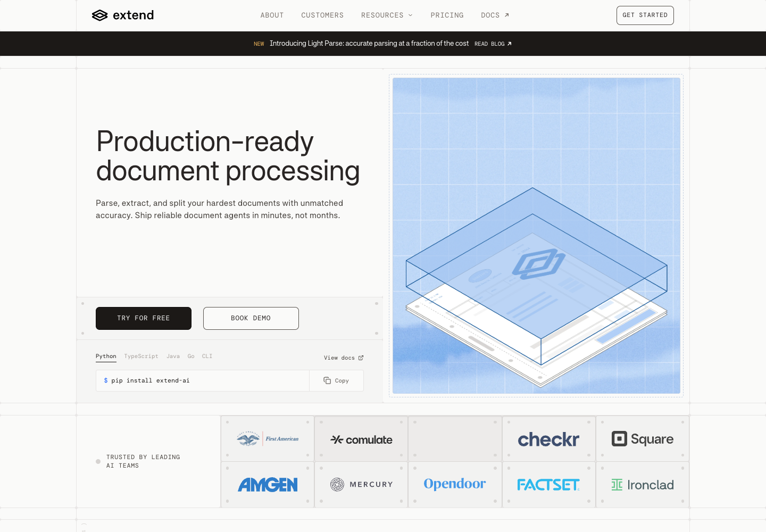
Task: Click the Square logo
Action: coord(643,439)
